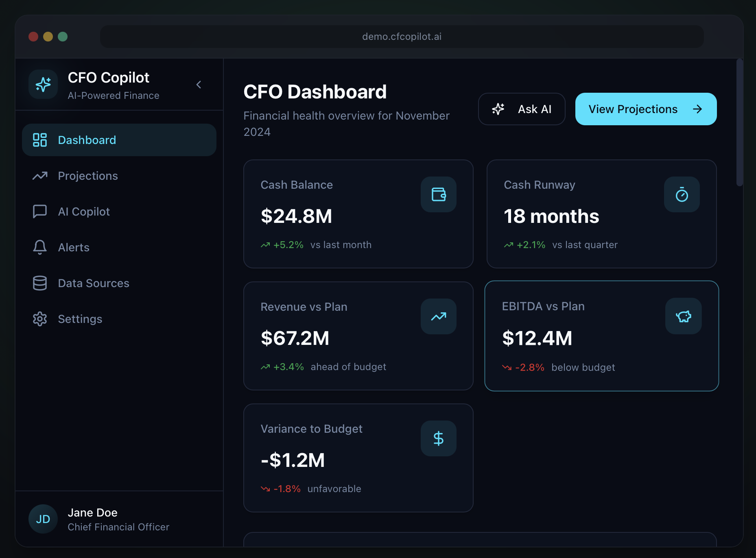Click the demo.cfcopilot.ai address bar
The image size is (756, 558).
click(402, 37)
